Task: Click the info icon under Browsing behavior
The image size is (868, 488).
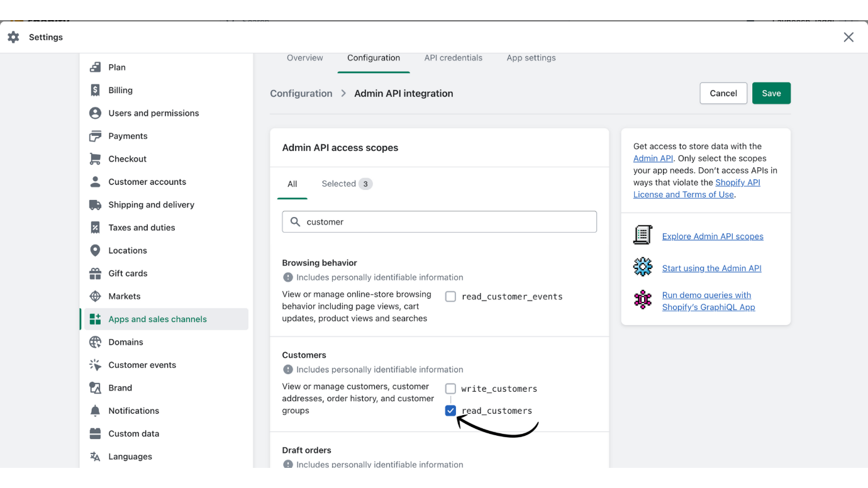Action: 288,277
